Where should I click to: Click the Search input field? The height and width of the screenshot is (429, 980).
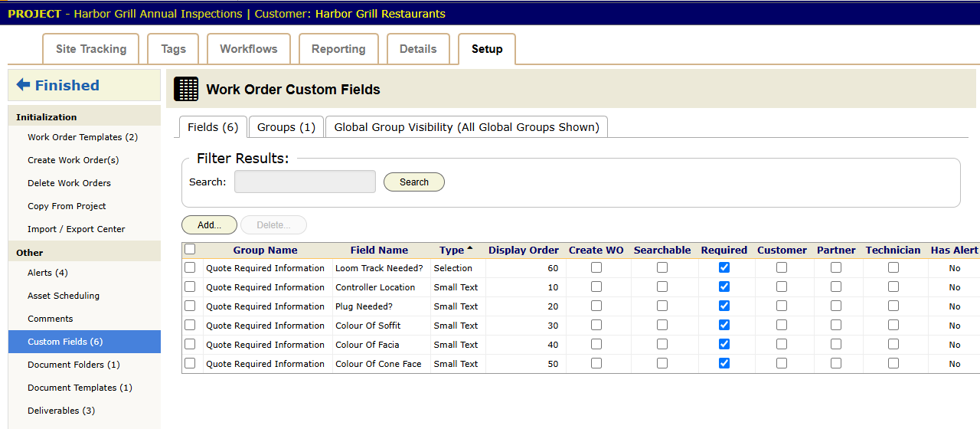305,182
